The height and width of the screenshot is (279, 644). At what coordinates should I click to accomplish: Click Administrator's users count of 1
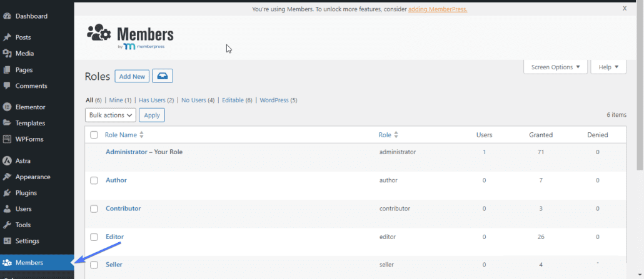pyautogui.click(x=484, y=152)
